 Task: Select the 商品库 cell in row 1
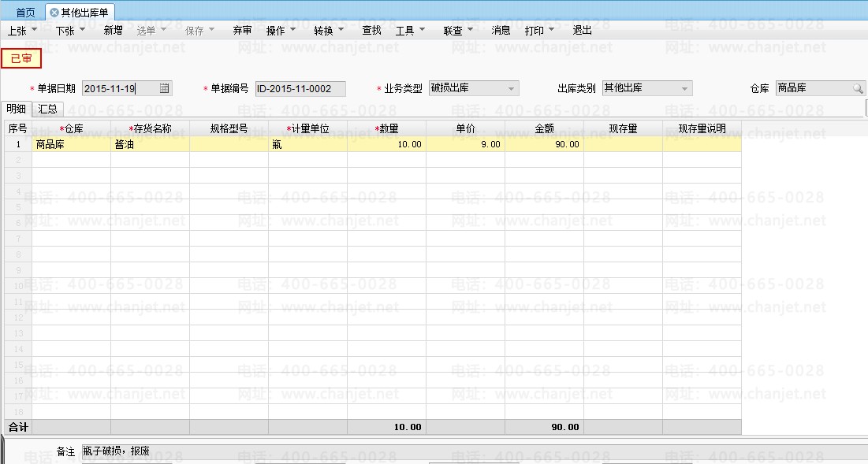click(72, 144)
